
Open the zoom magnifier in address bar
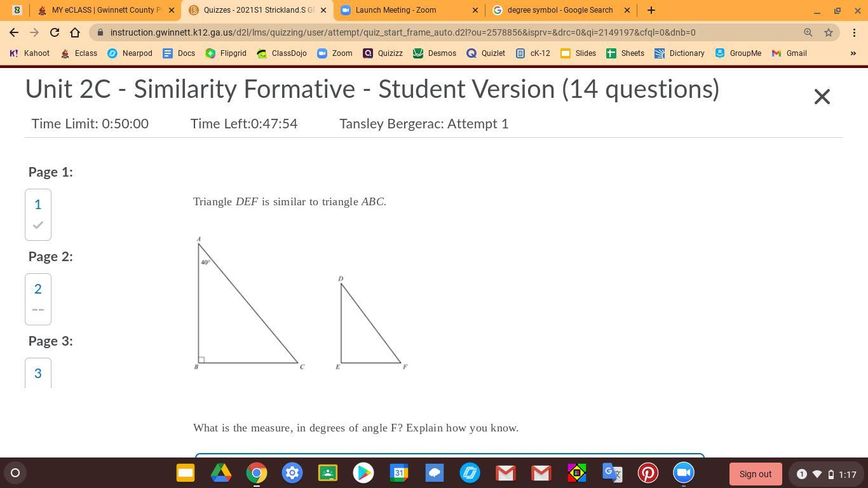pos(808,32)
